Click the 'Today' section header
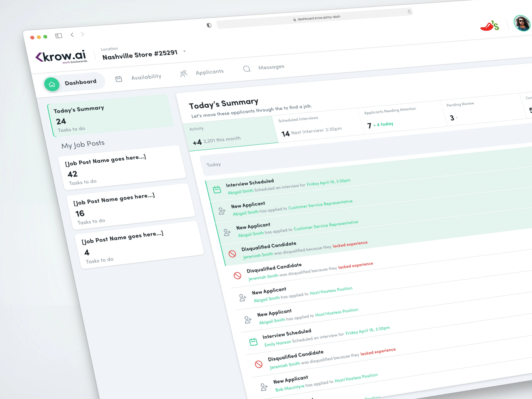 [x=214, y=165]
